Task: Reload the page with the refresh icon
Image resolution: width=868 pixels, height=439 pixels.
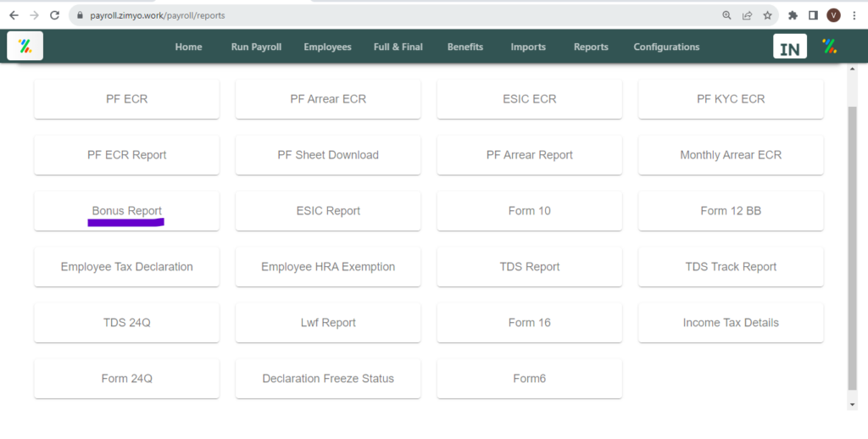Action: 54,15
